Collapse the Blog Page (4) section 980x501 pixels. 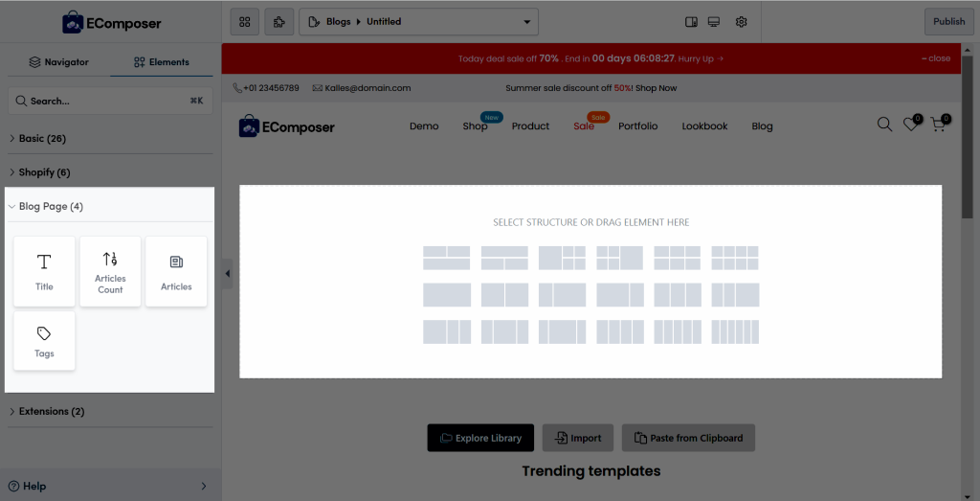tap(110, 206)
